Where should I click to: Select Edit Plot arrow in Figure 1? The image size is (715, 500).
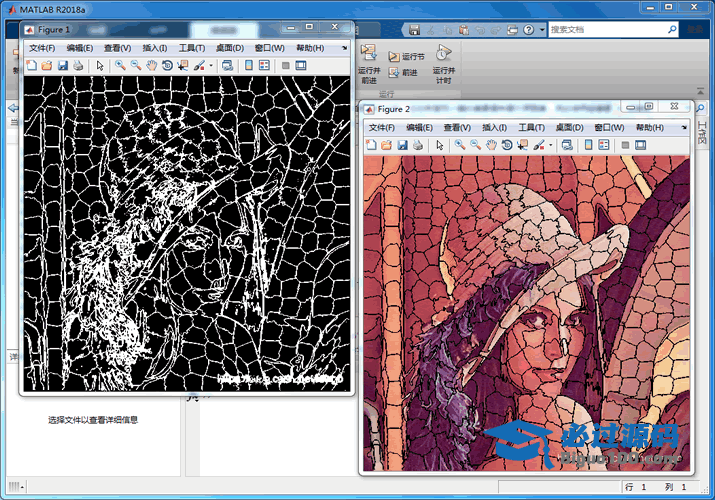(100, 66)
